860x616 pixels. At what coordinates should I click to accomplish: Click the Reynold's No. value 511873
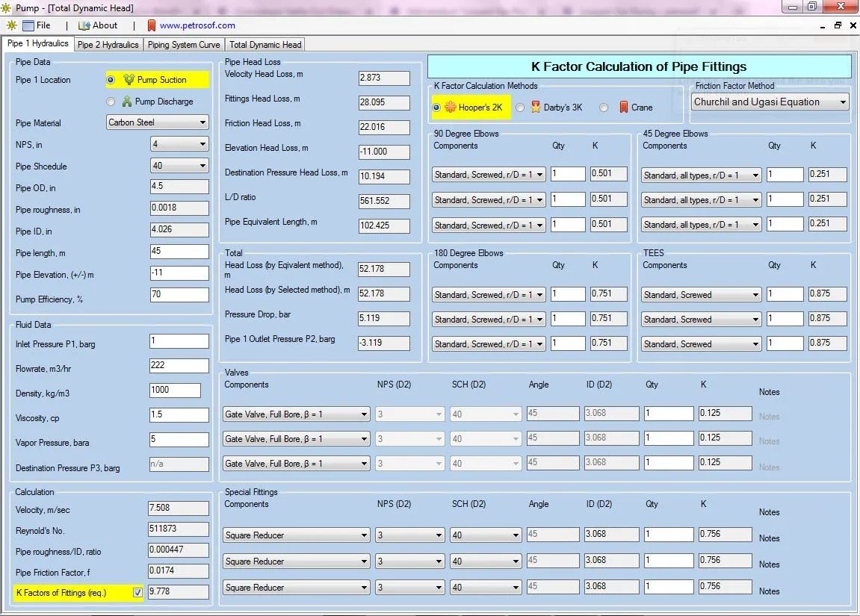click(179, 529)
